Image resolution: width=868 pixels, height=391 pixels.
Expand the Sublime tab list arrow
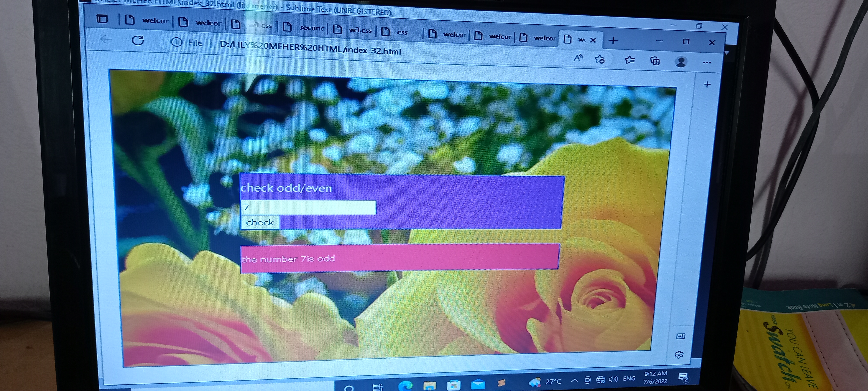pos(727,53)
